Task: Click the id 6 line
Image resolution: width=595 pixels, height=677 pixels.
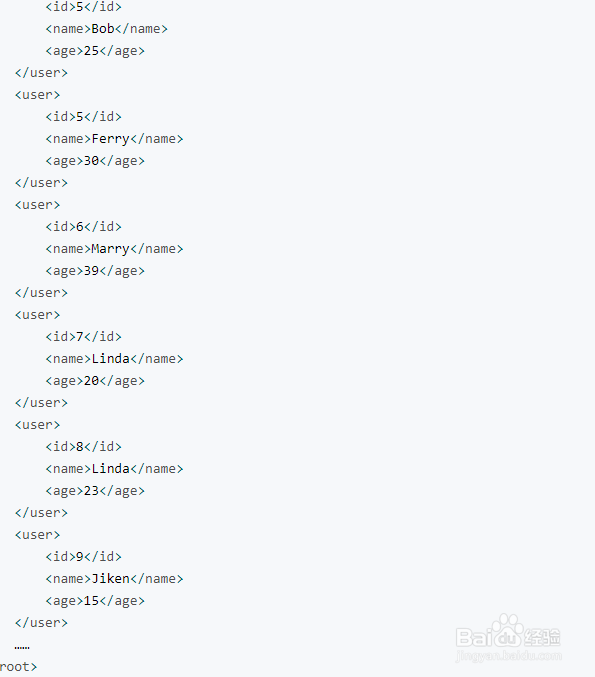Action: click(84, 227)
